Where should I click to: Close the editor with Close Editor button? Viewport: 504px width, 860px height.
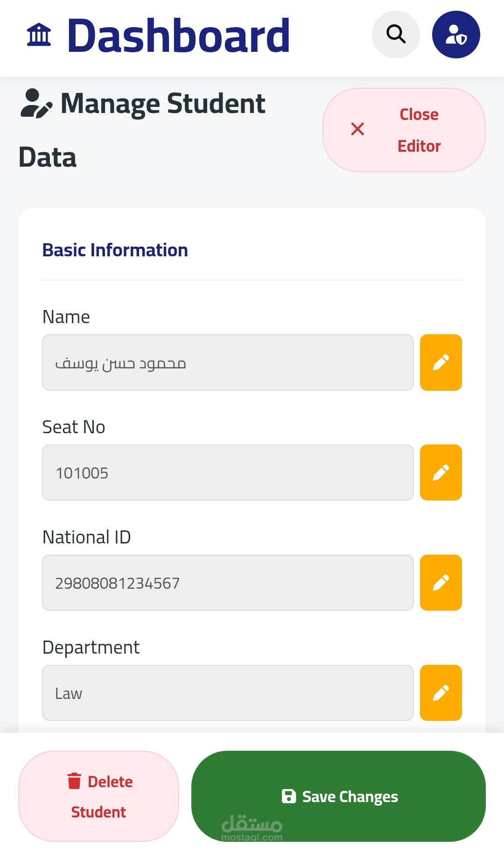point(404,130)
